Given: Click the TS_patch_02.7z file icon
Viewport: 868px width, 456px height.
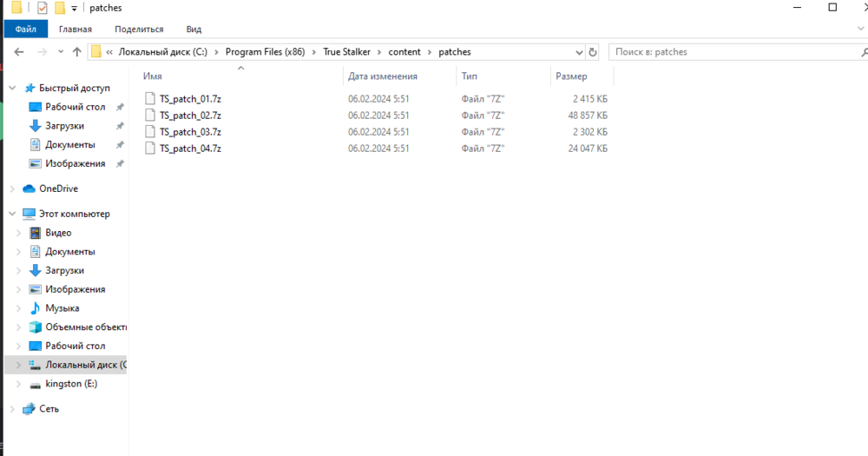Looking at the screenshot, I should click(150, 116).
